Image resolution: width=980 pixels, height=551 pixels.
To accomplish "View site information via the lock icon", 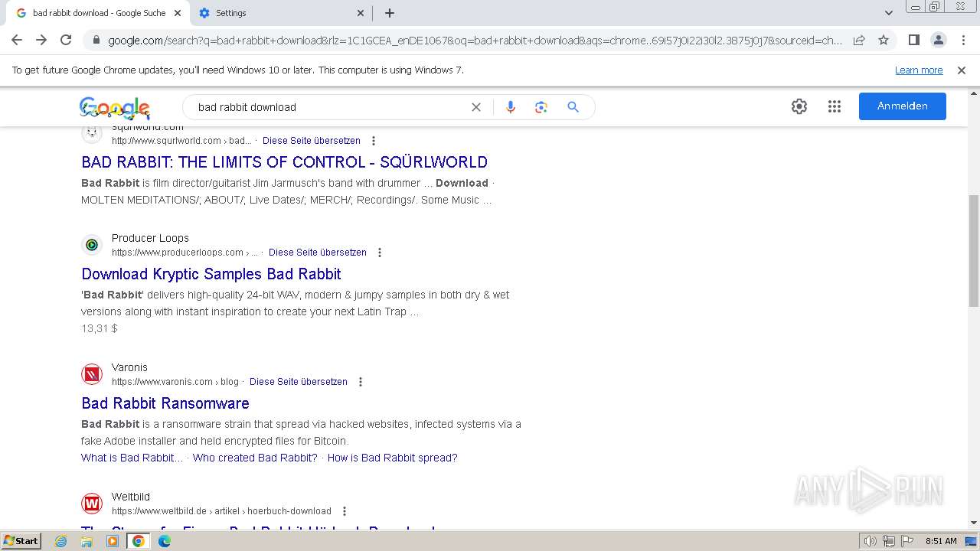I will coord(96,41).
